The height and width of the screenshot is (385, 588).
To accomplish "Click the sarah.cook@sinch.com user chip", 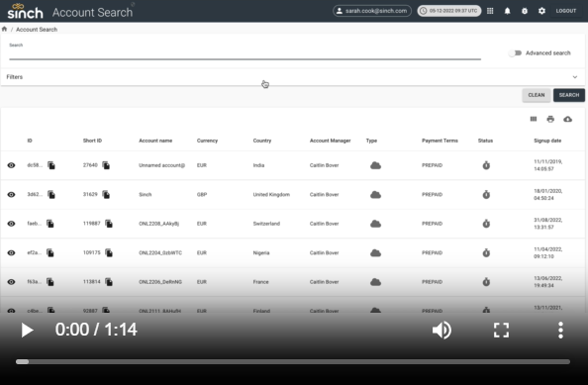I will [x=372, y=11].
